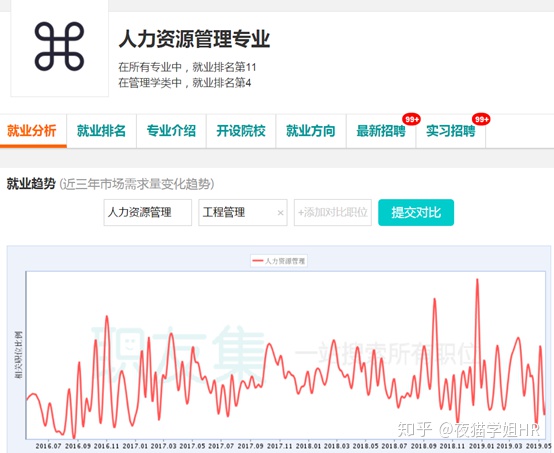Go to the 就业方向 tab
Screen dimensions: 554x453
point(311,131)
